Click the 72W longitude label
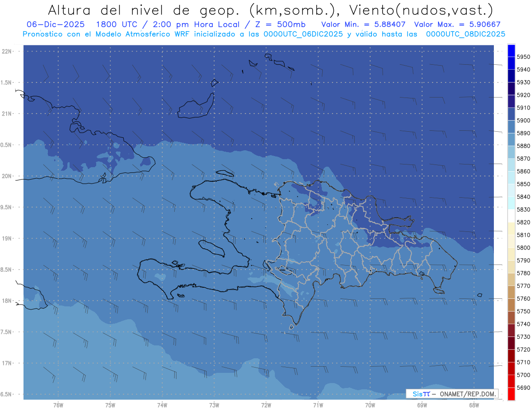532x411 pixels. [266, 405]
